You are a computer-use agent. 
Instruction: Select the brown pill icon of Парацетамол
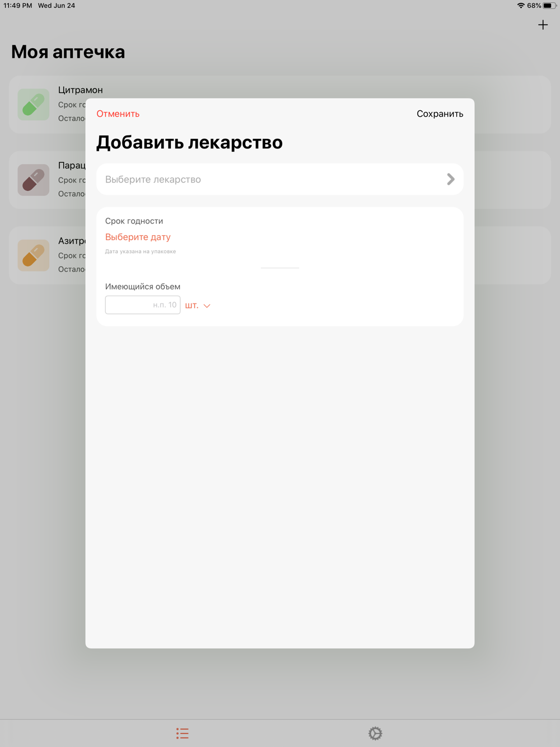click(34, 180)
